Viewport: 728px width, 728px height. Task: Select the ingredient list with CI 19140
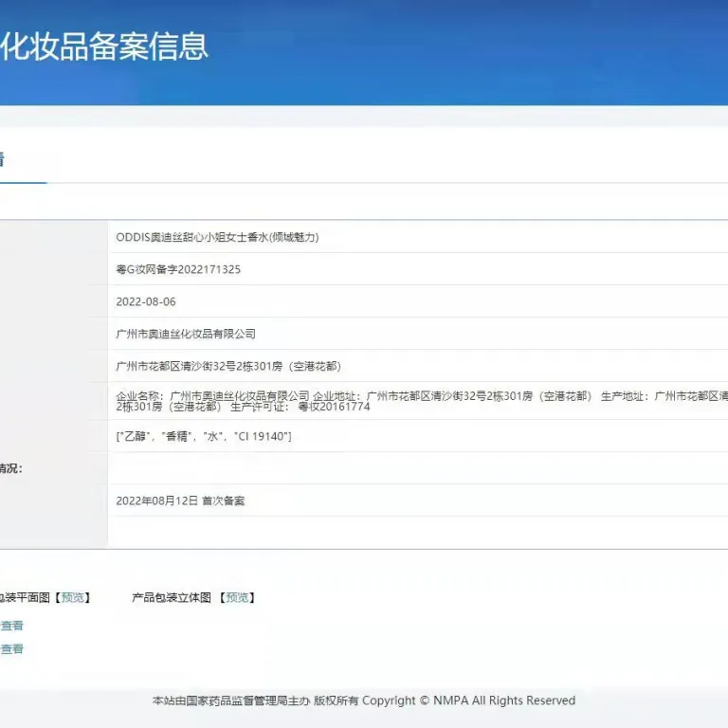[204, 436]
